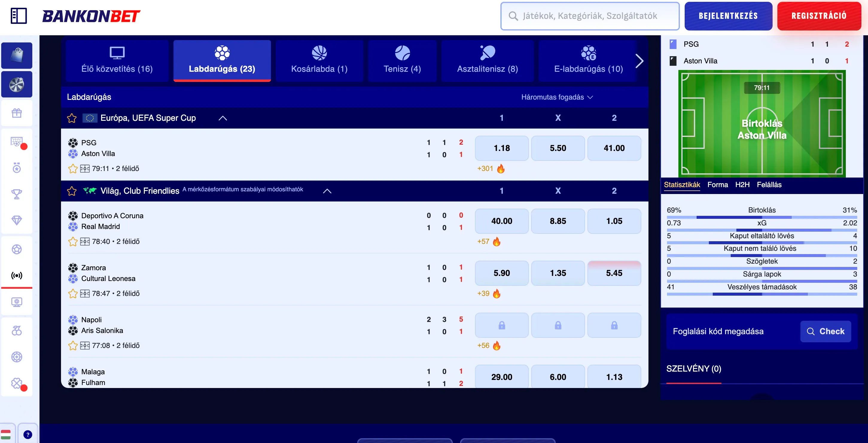
Task: Switch to the Statisztikák tab
Action: pos(682,185)
